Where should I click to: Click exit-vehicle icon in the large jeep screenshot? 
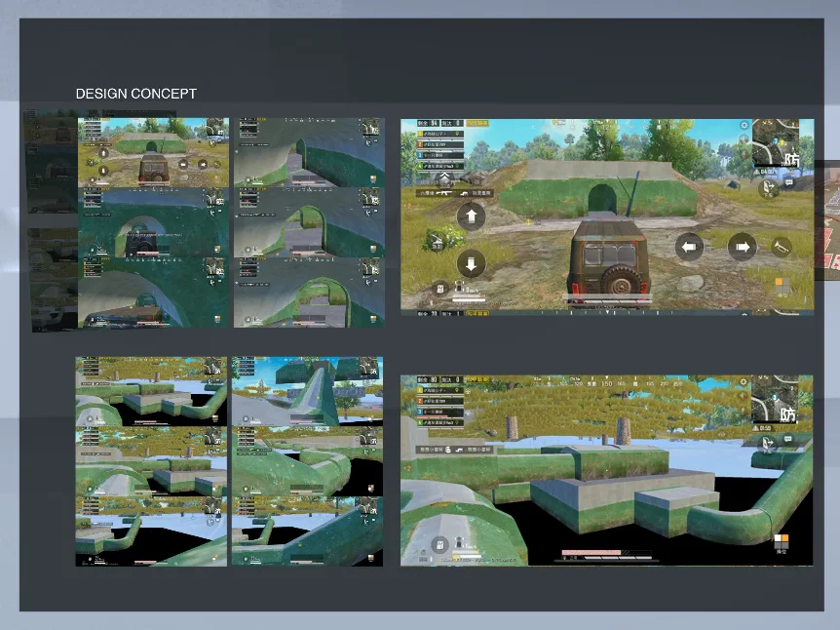click(769, 187)
